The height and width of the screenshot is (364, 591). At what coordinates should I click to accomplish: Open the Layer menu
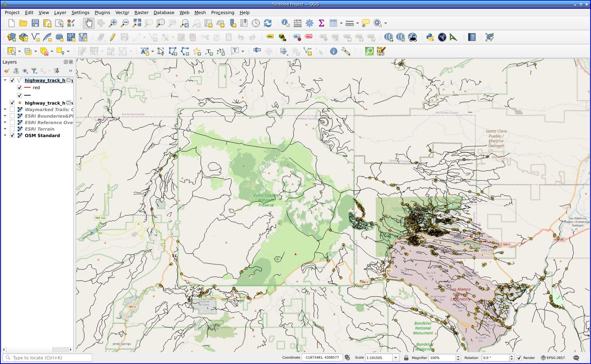click(60, 12)
